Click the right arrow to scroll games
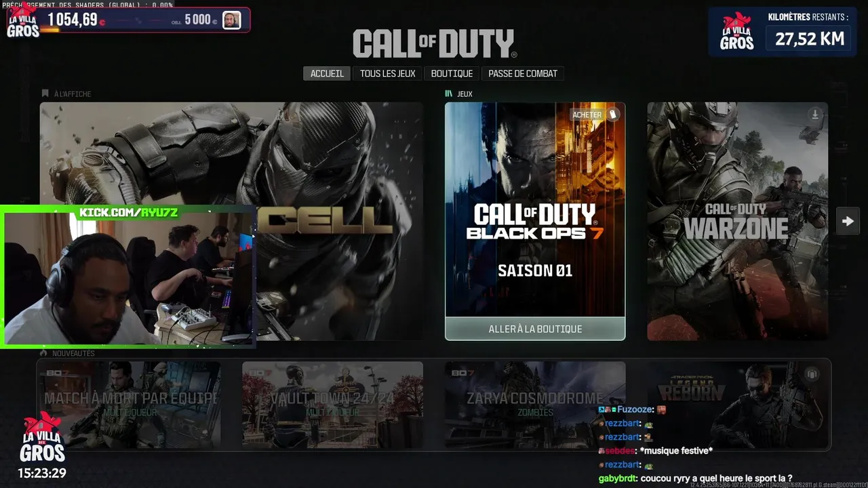The height and width of the screenshot is (488, 868). [848, 221]
